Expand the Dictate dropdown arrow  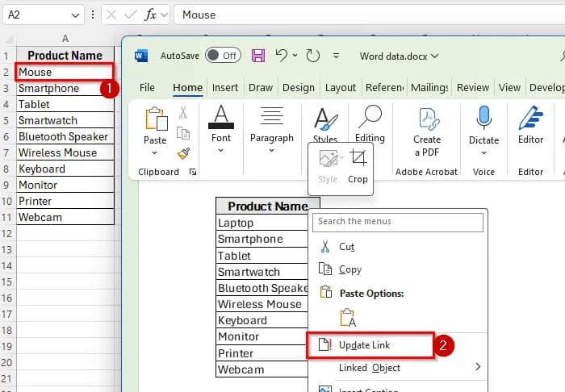(x=484, y=152)
